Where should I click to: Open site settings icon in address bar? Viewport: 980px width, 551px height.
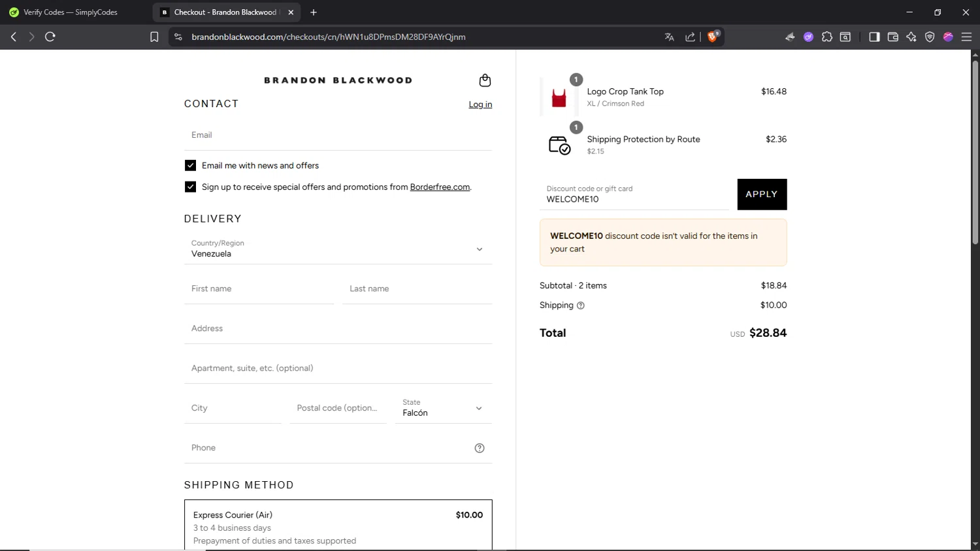(x=178, y=37)
